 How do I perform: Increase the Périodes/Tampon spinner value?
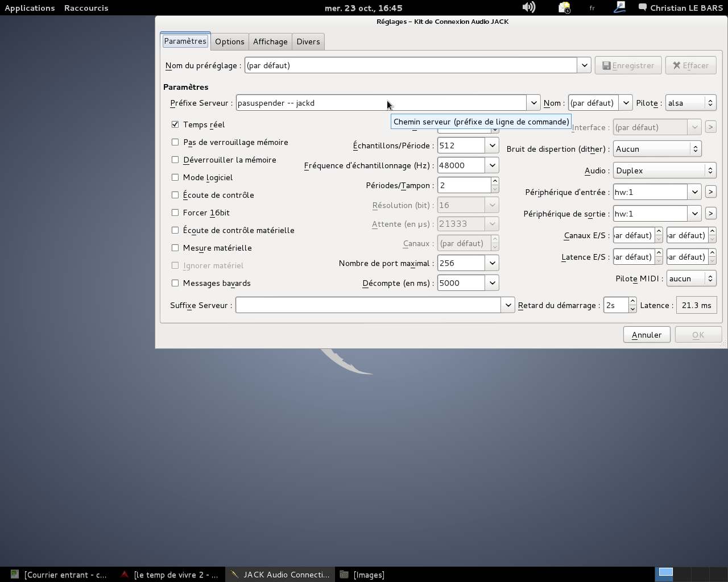coord(495,181)
